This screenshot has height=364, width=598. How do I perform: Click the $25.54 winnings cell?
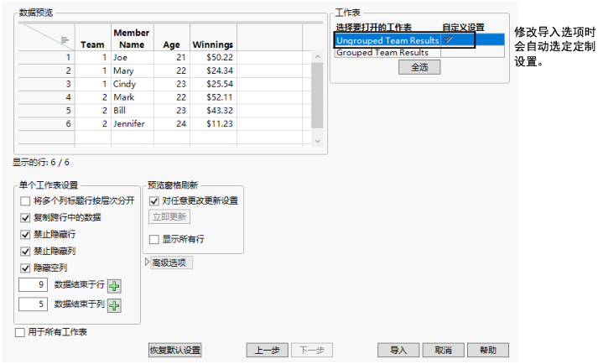(213, 84)
